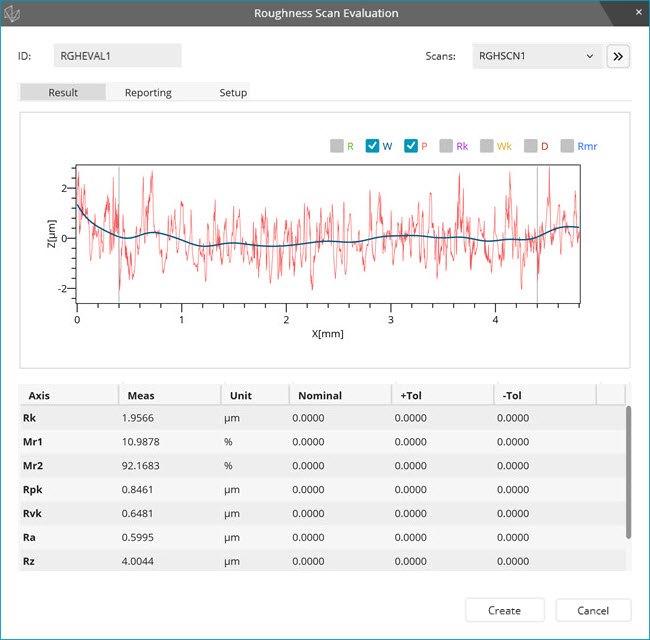This screenshot has height=640, width=650.
Task: Open the Scans dropdown RGHSCN1
Action: 537,56
